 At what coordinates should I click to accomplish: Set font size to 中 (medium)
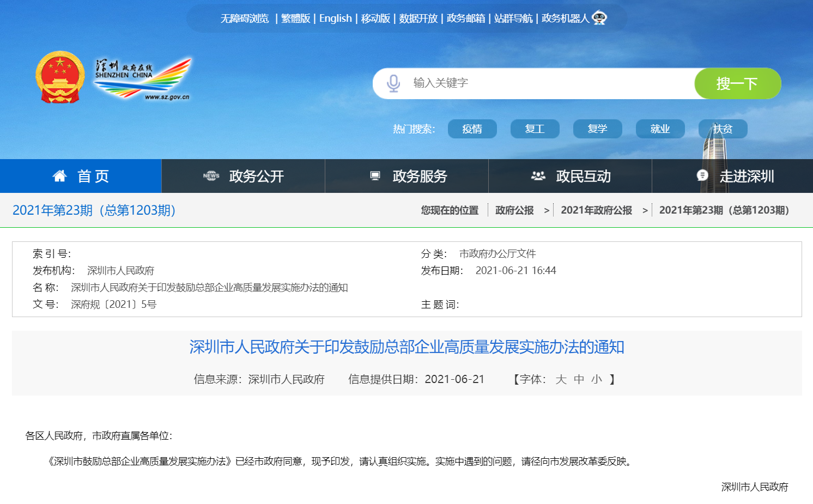click(x=579, y=379)
